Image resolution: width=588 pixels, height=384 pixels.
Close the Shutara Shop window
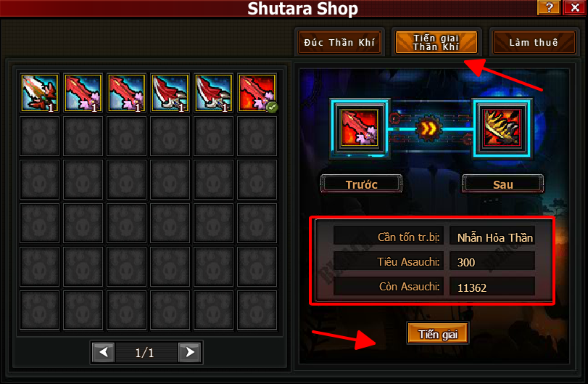pyautogui.click(x=575, y=7)
